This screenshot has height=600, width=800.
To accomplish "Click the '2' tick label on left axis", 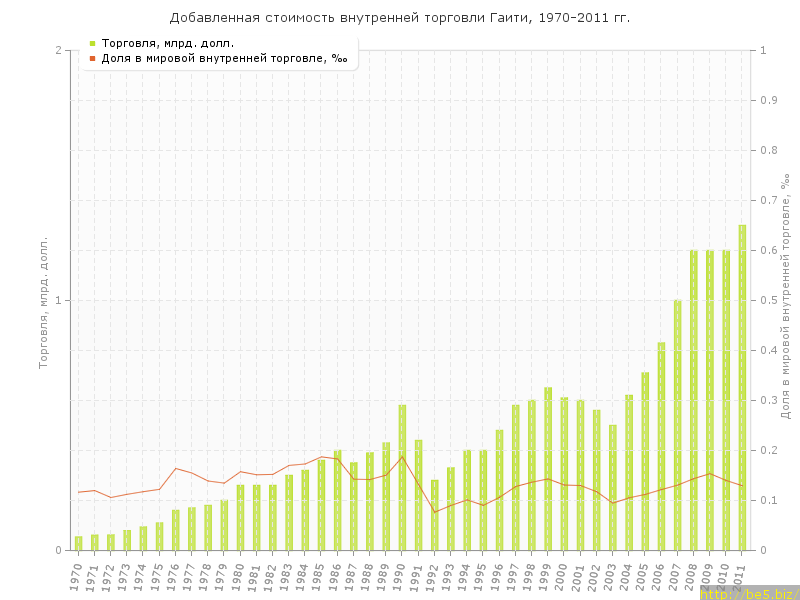I will click(x=58, y=50).
